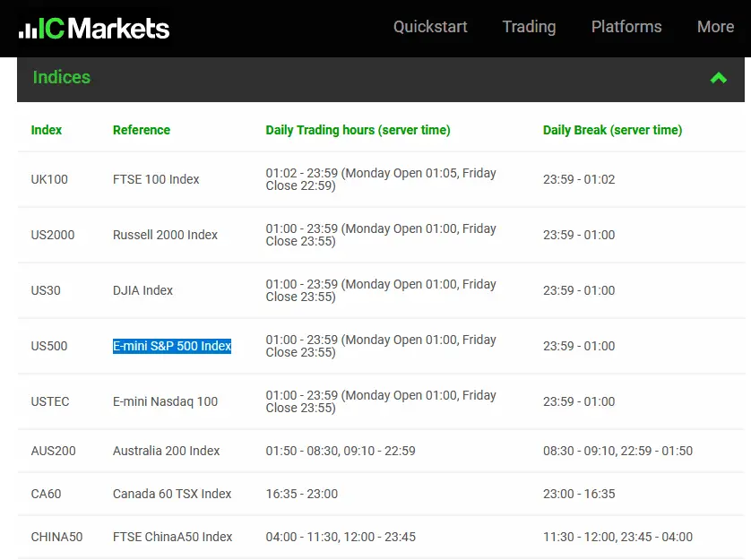This screenshot has width=751, height=560.
Task: Select the FTSE ChinaA50 Index reference
Action: [x=172, y=537]
